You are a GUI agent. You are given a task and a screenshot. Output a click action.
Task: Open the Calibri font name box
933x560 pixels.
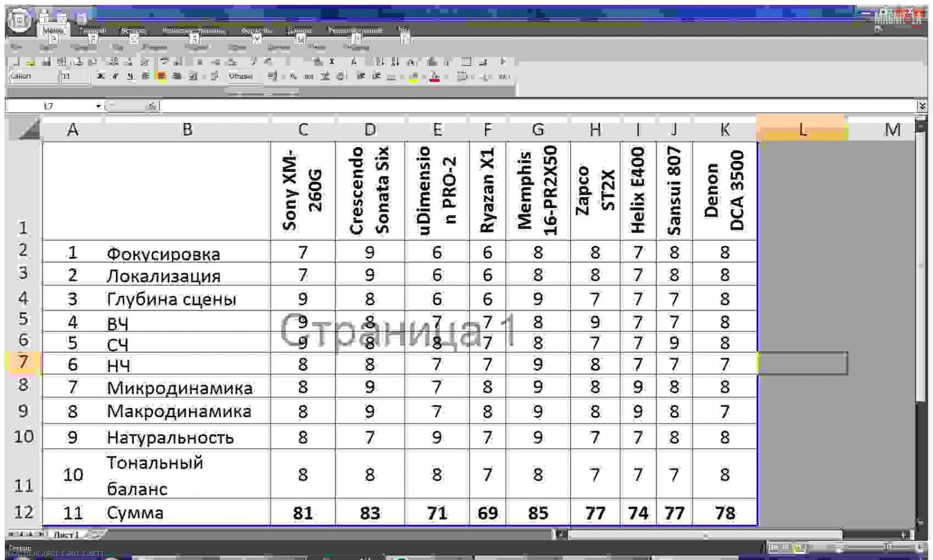tap(33, 76)
